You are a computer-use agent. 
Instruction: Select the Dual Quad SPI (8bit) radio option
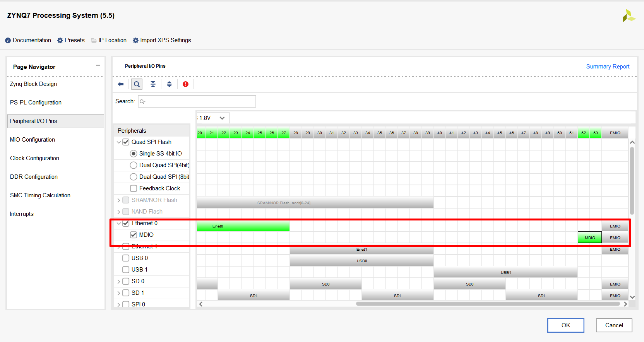pyautogui.click(x=134, y=177)
